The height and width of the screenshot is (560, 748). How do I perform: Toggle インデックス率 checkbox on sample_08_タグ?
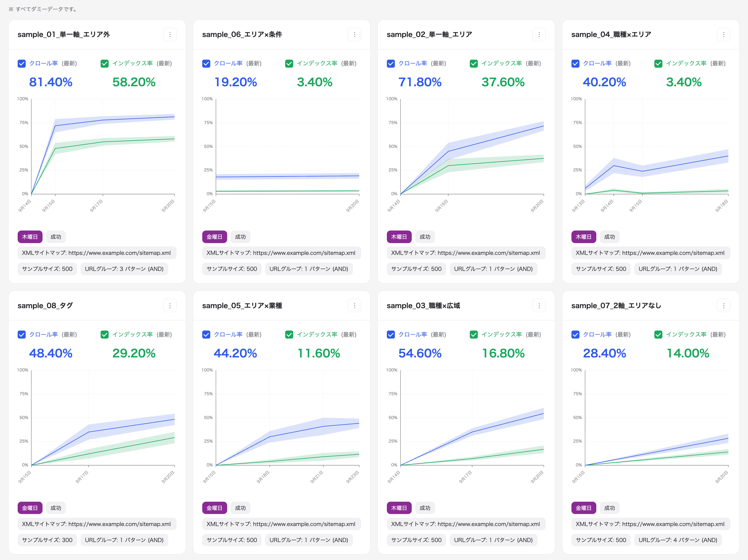coord(105,335)
